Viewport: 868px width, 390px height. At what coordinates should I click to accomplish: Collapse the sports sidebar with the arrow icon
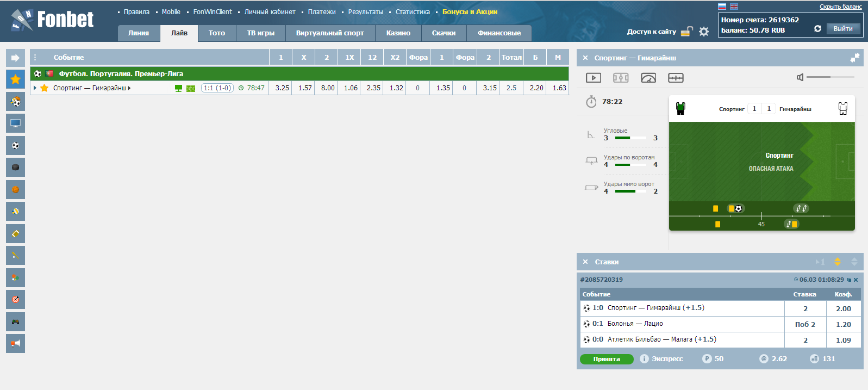[x=15, y=58]
